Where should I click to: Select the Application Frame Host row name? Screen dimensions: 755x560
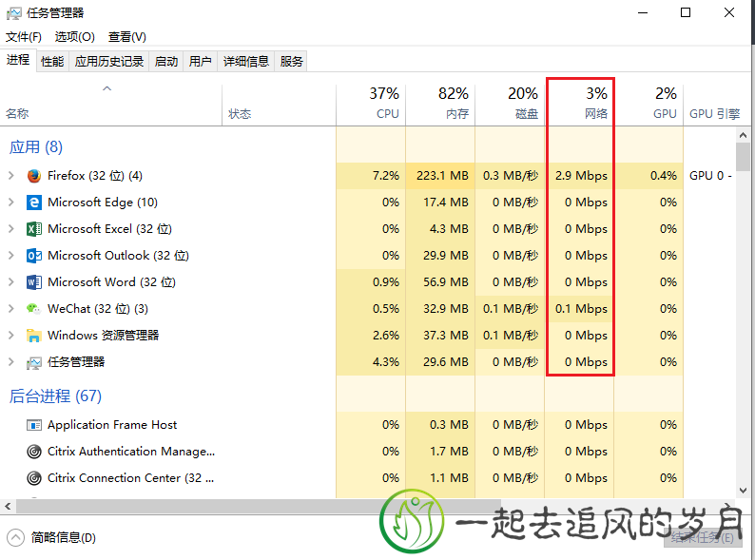[111, 425]
